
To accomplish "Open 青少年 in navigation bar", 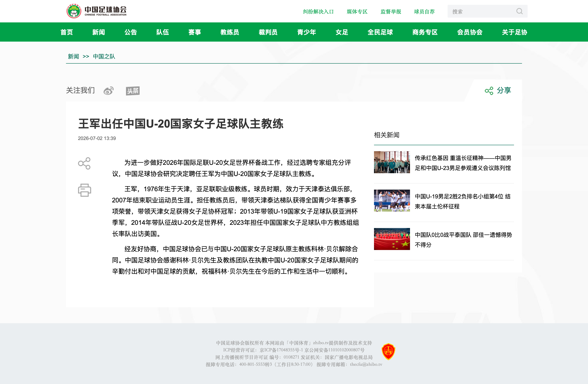I will pyautogui.click(x=307, y=32).
